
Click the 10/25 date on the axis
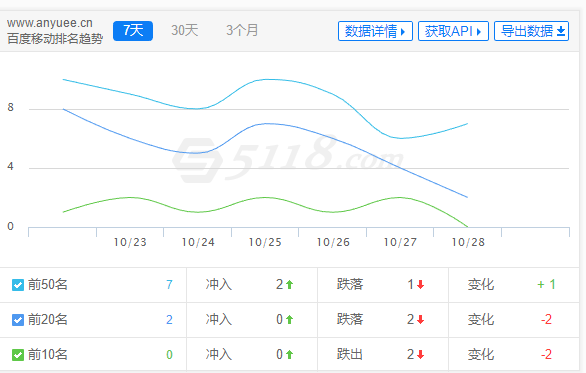point(265,243)
